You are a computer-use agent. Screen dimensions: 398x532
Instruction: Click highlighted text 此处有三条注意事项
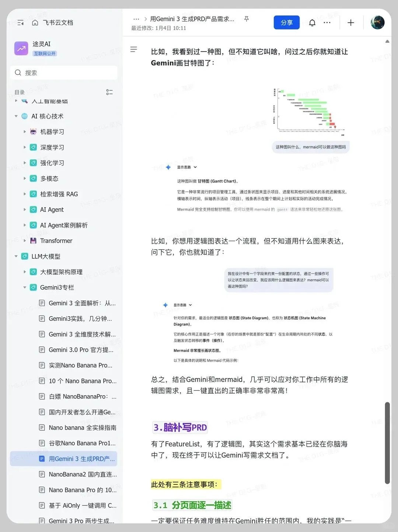[186, 484]
